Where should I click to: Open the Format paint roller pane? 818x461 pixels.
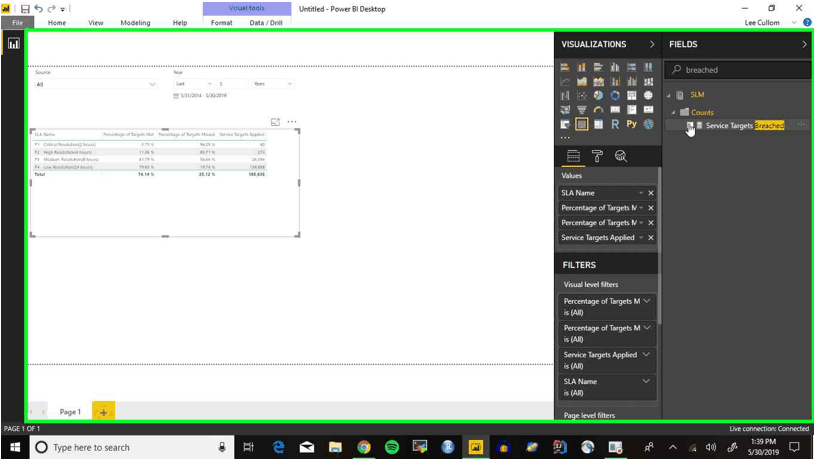pos(597,156)
